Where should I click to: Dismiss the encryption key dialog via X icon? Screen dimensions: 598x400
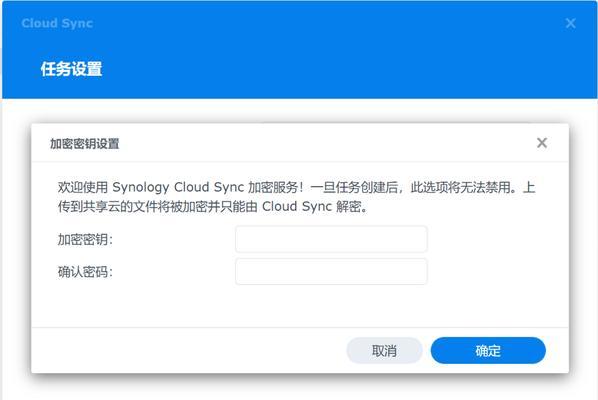coord(542,143)
